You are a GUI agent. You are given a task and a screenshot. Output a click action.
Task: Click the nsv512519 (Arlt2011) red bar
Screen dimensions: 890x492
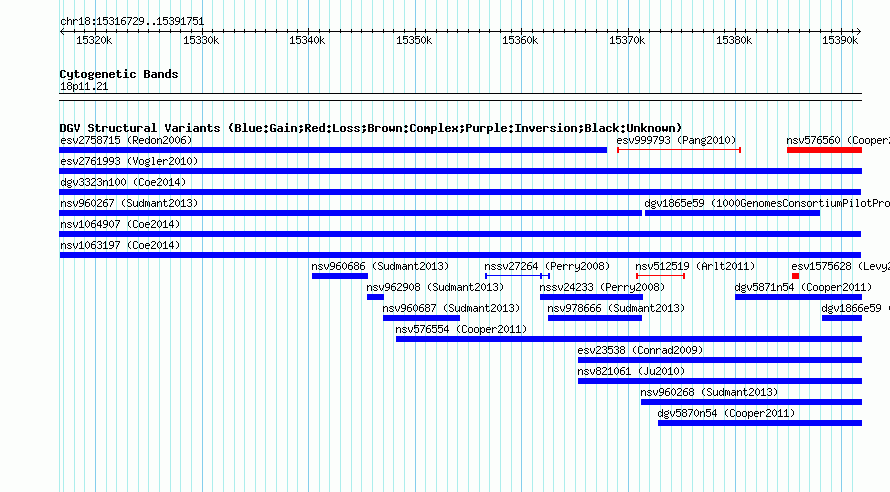[660, 276]
